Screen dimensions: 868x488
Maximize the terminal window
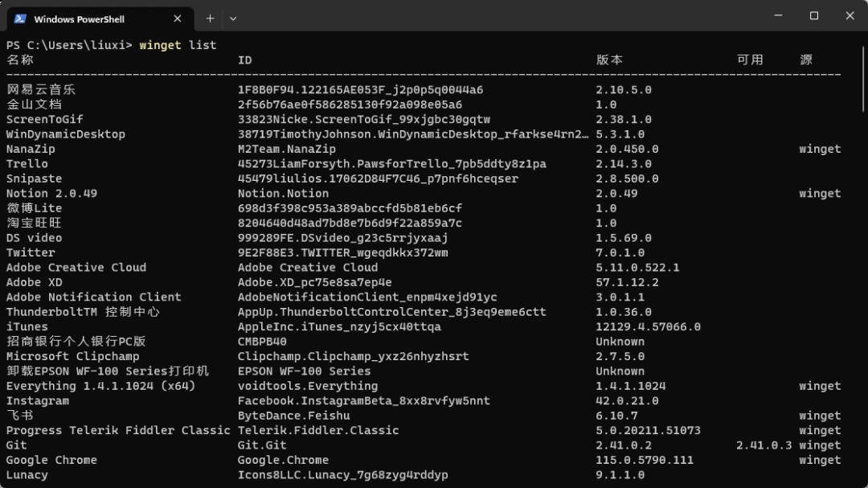click(x=813, y=15)
